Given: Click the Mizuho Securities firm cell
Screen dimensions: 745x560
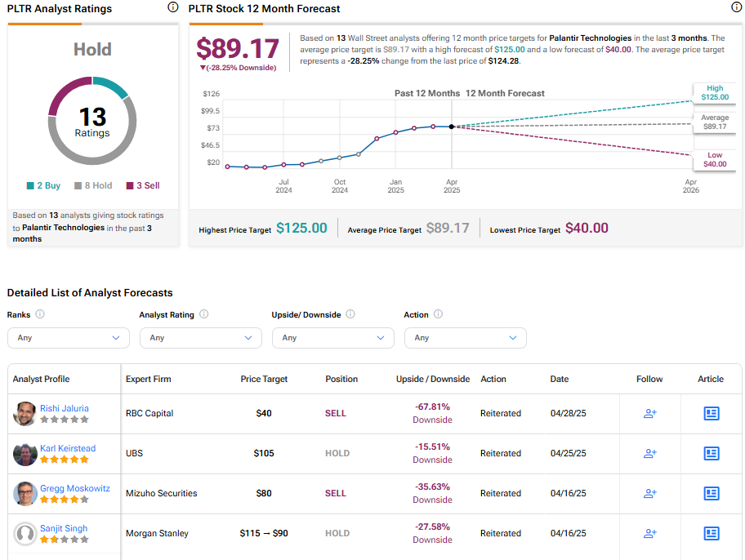Looking at the screenshot, I should pos(162,493).
